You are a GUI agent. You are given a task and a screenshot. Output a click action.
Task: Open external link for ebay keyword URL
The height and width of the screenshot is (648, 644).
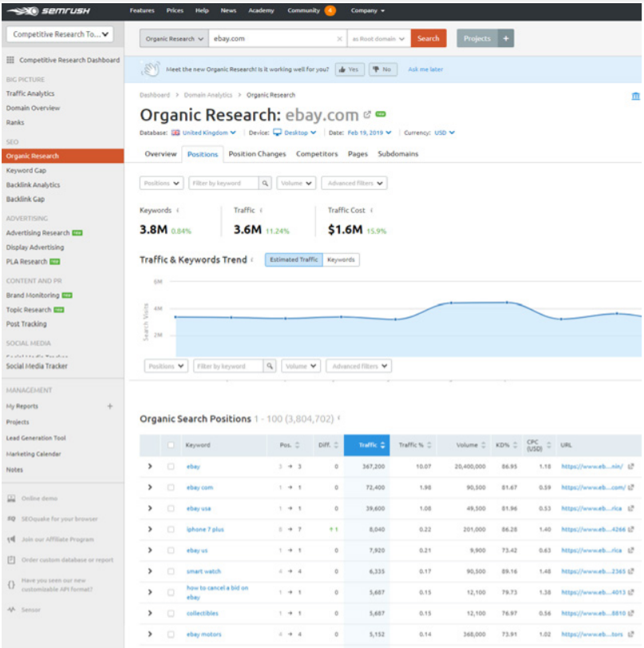coord(630,467)
